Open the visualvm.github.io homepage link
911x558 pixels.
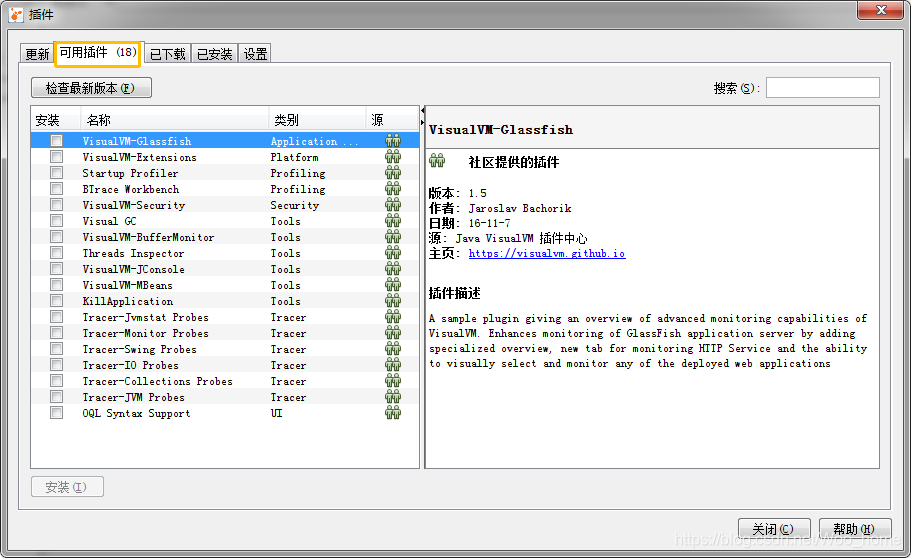click(547, 253)
